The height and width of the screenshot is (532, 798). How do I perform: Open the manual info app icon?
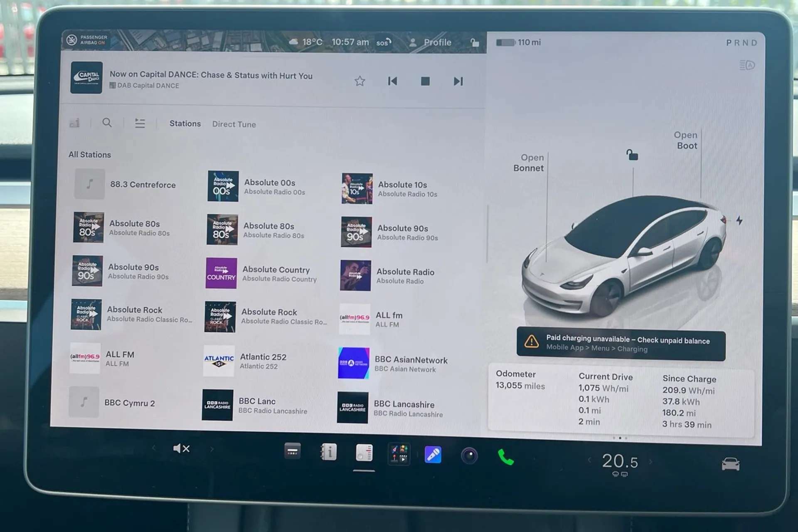tap(328, 452)
